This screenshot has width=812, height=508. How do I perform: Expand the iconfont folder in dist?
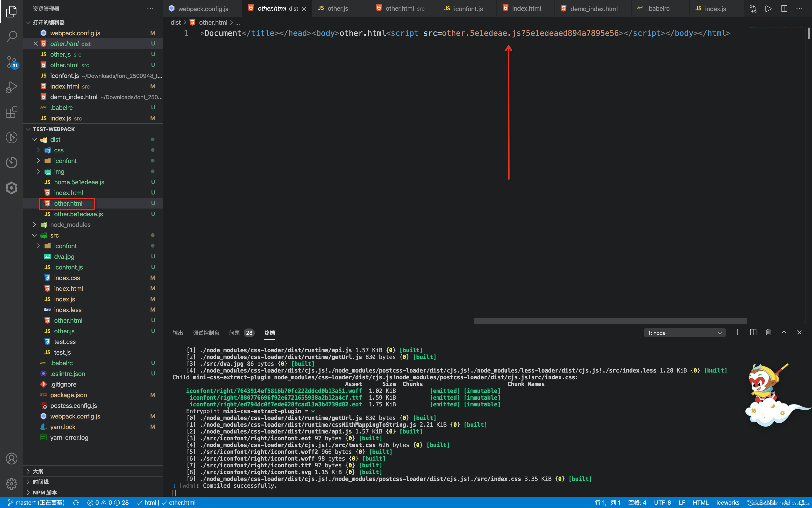[38, 161]
